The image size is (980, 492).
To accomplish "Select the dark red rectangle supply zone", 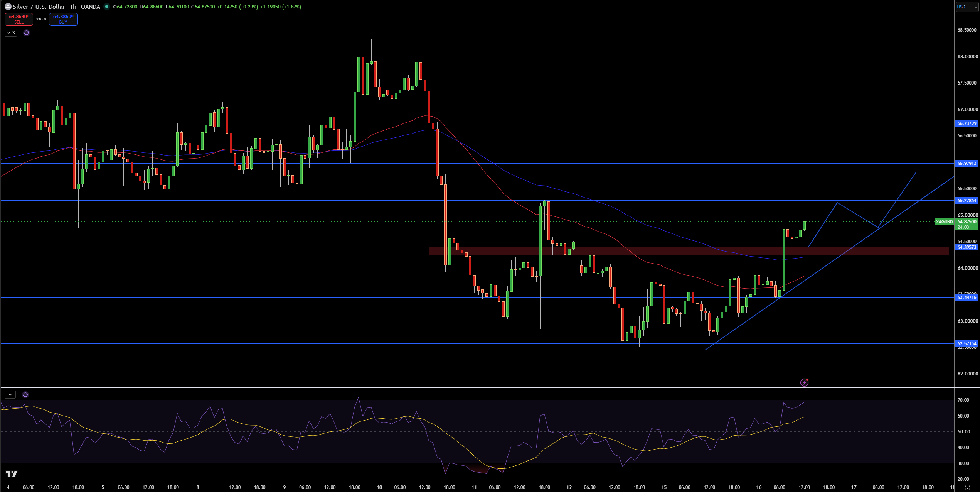I will click(x=689, y=251).
